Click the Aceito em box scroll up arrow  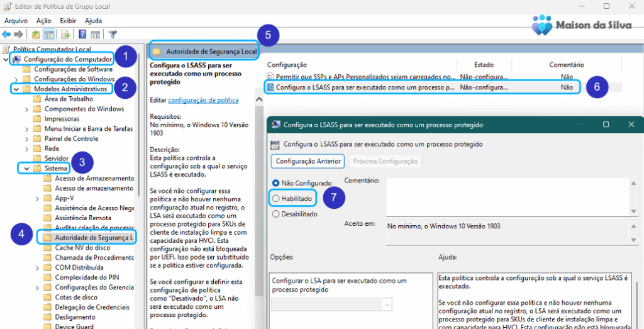tap(634, 227)
